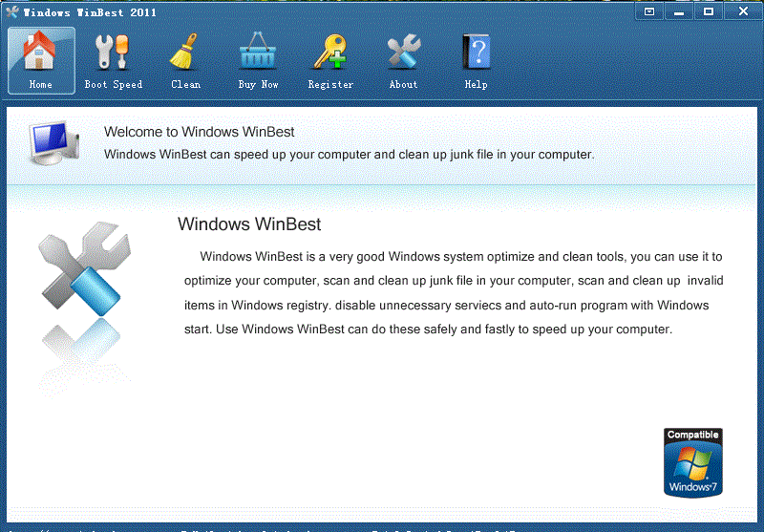Click the 'Windows WinBest 2011' title text
Screen dimensions: 764x532
pos(90,12)
